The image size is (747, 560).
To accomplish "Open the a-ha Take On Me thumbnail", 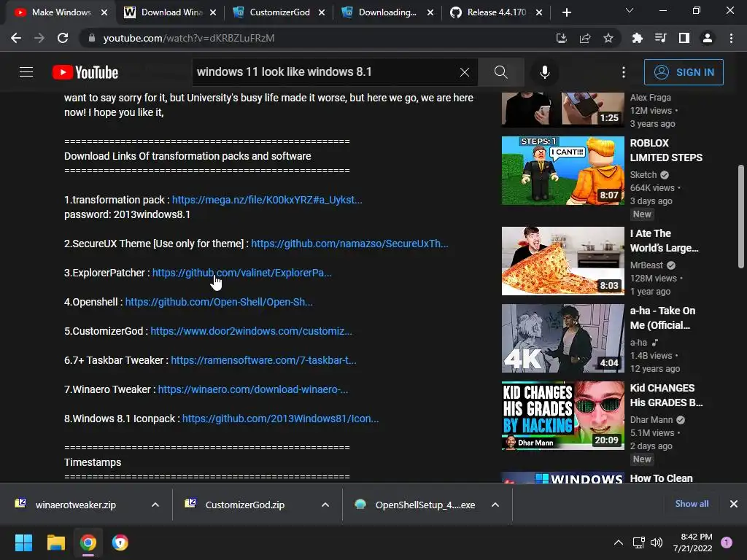I will tap(562, 338).
